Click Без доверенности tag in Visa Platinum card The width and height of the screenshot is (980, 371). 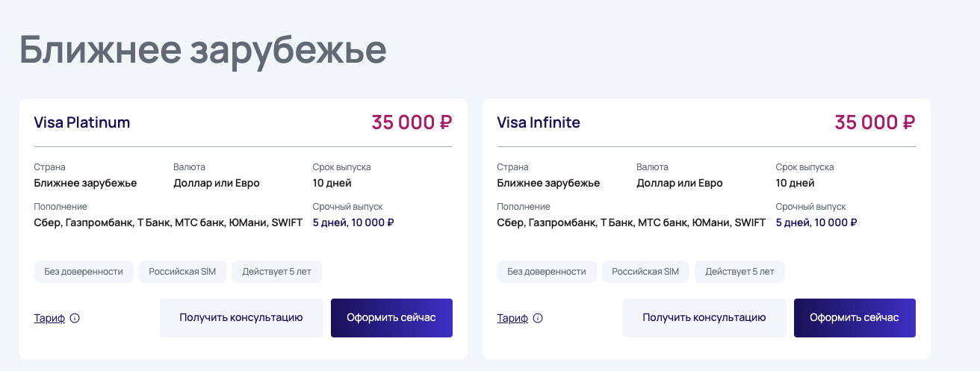point(84,272)
